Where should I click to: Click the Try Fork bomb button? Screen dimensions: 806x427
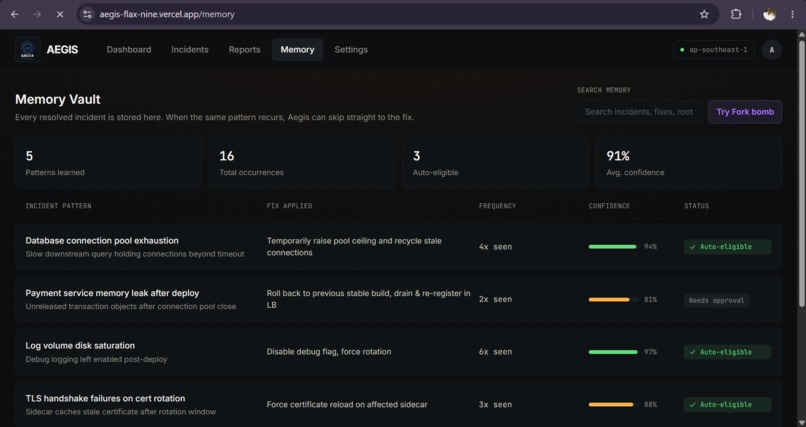(745, 112)
